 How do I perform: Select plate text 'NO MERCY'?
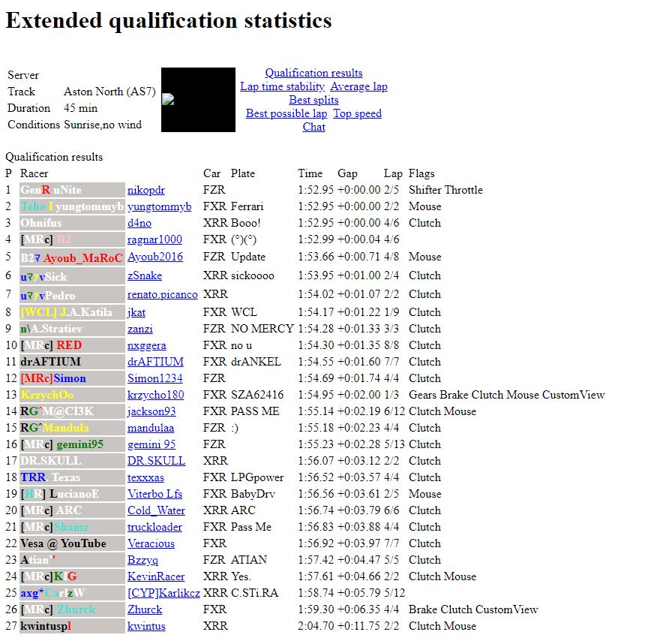(x=262, y=329)
